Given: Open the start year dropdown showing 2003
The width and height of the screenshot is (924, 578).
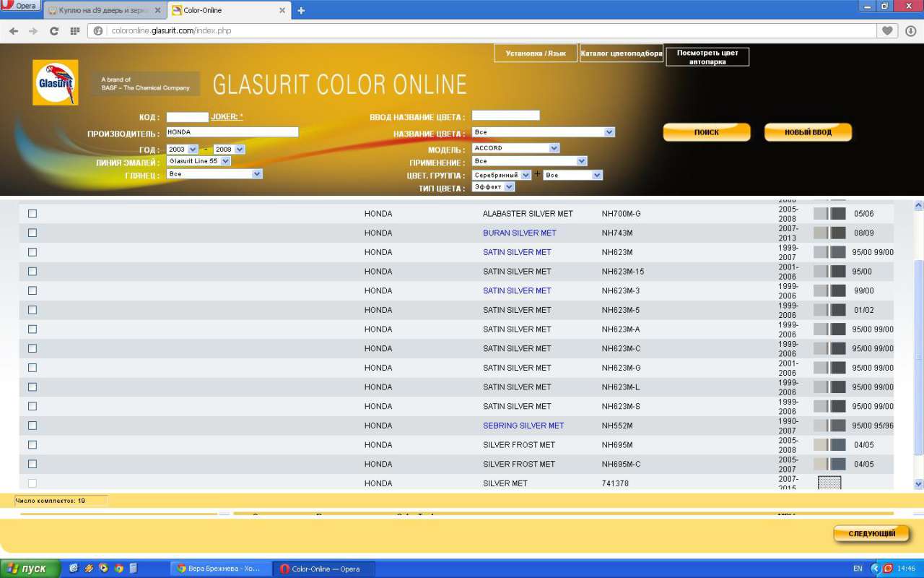Looking at the screenshot, I should [182, 150].
